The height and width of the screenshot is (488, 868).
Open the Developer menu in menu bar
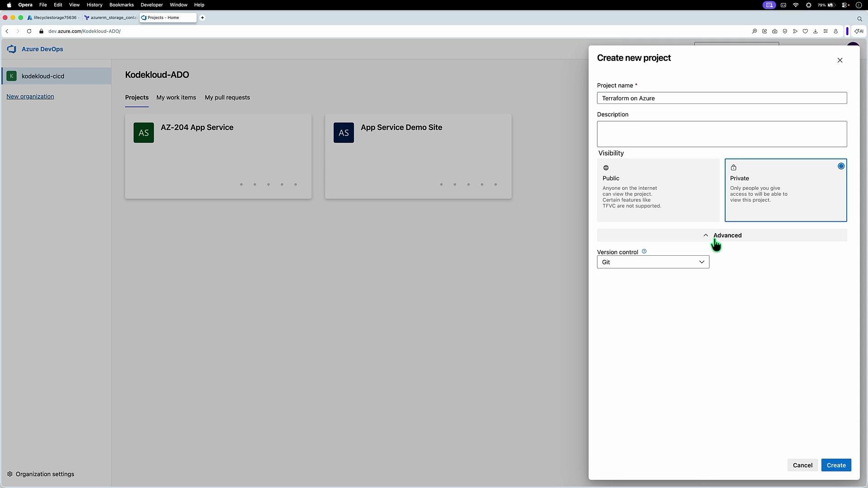[152, 5]
